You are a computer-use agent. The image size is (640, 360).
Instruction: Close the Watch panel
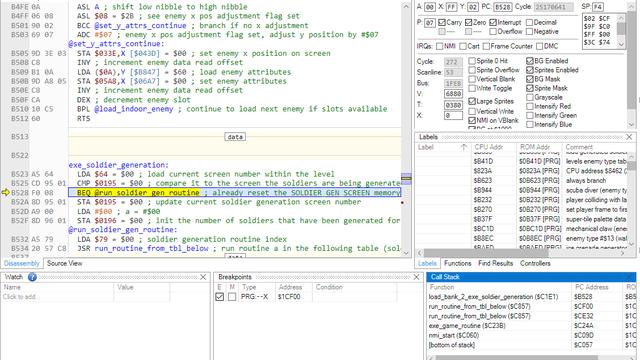pyautogui.click(x=203, y=277)
